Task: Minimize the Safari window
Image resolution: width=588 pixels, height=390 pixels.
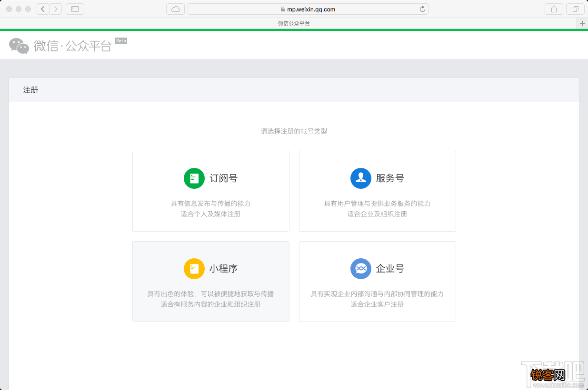Action: pyautogui.click(x=19, y=9)
